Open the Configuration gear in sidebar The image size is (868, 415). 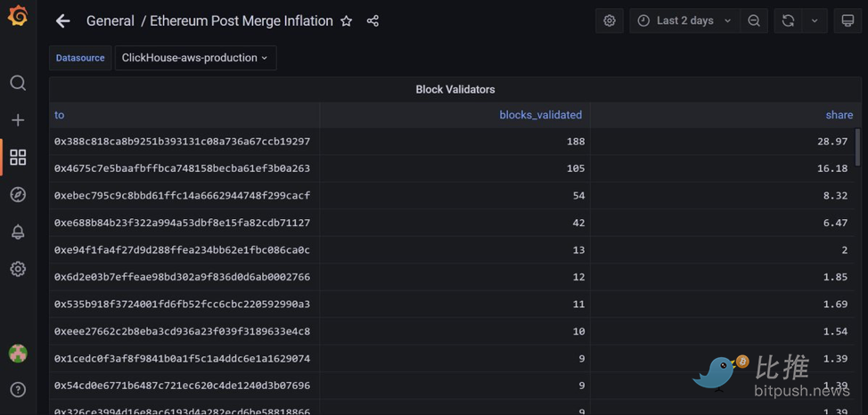18,269
